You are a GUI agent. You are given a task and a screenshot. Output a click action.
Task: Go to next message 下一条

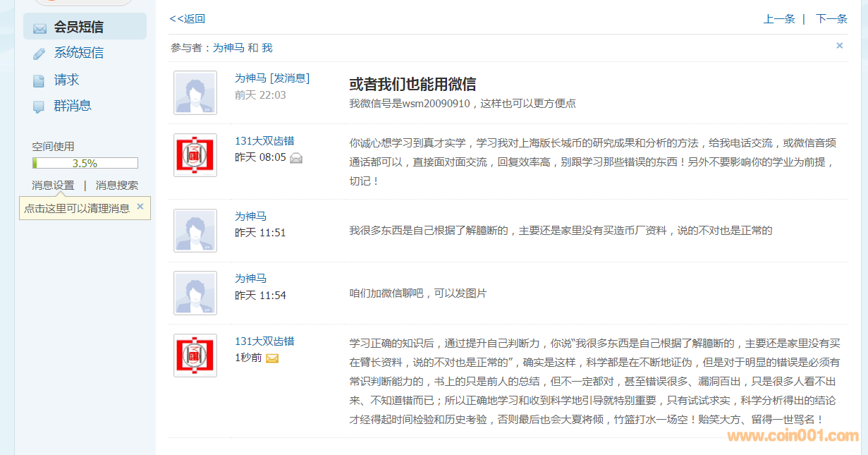(x=831, y=19)
